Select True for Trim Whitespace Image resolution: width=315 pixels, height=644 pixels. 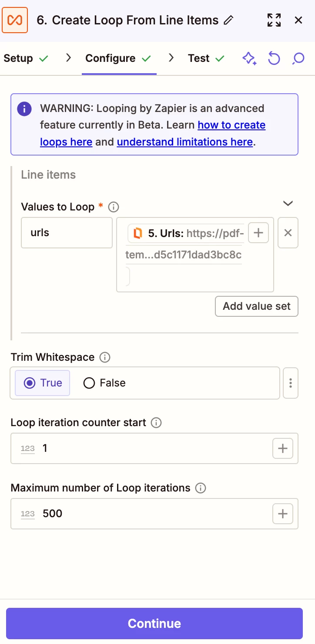43,383
